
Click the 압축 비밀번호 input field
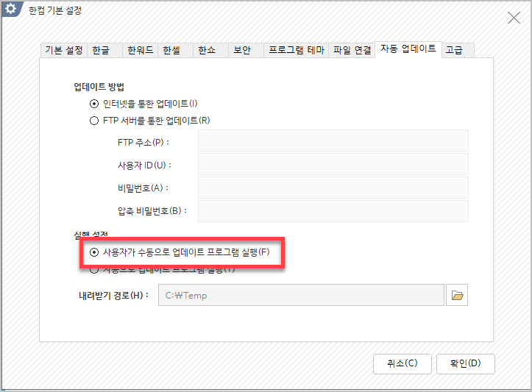click(333, 211)
